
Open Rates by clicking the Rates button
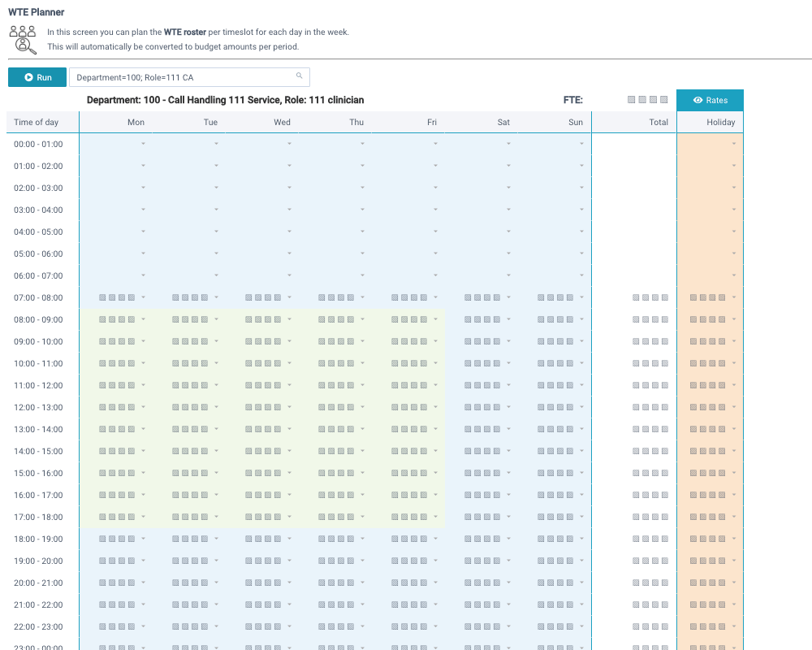tap(710, 100)
